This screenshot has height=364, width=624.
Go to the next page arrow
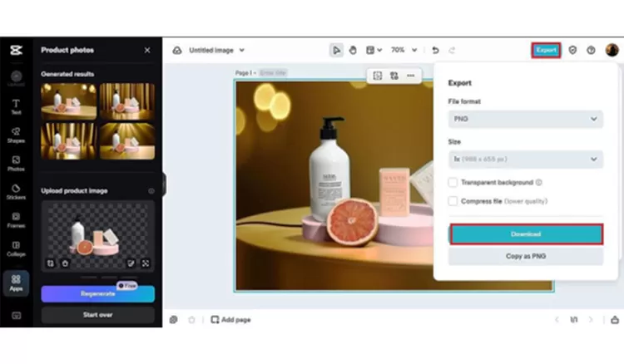591,319
